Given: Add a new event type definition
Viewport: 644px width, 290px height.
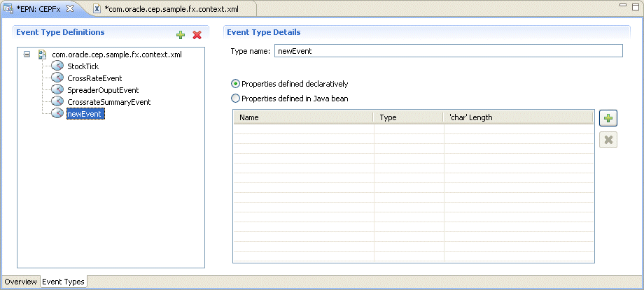Looking at the screenshot, I should tap(181, 35).
